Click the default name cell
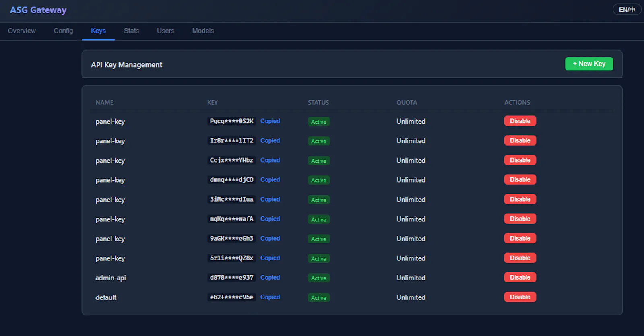644x336 pixels. coord(106,297)
